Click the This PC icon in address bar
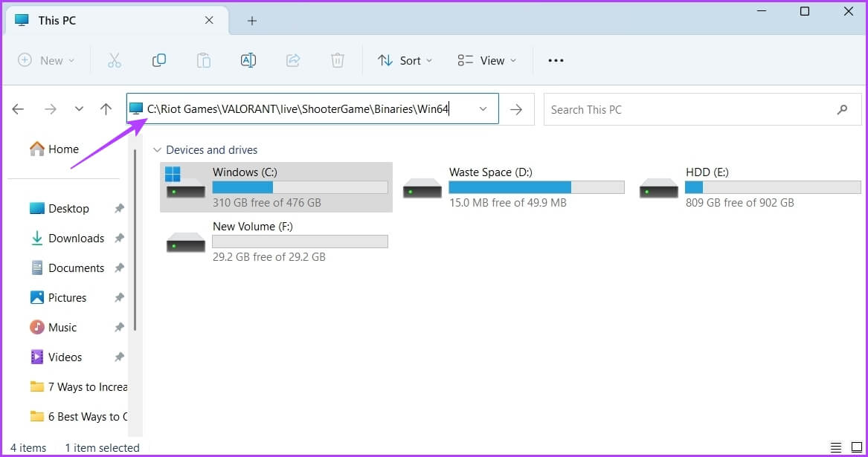This screenshot has height=457, width=868. [136, 109]
